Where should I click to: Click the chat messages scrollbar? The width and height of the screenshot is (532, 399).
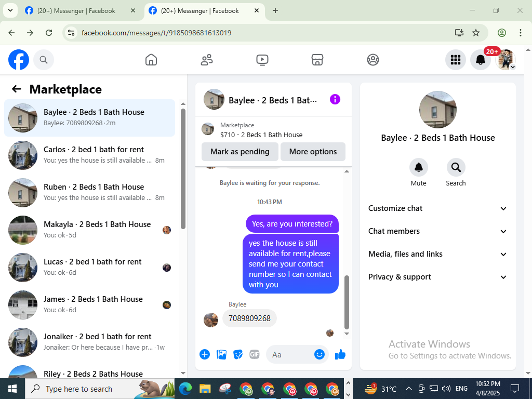[347, 302]
